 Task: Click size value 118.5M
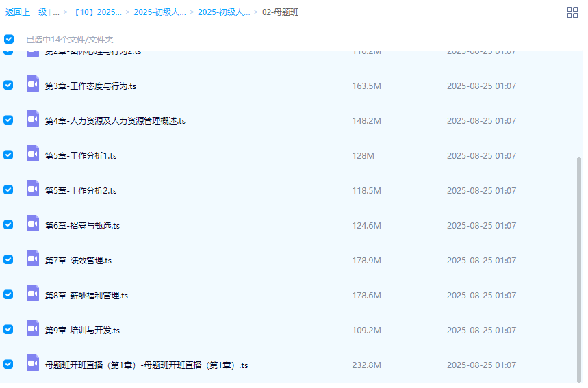tap(366, 190)
